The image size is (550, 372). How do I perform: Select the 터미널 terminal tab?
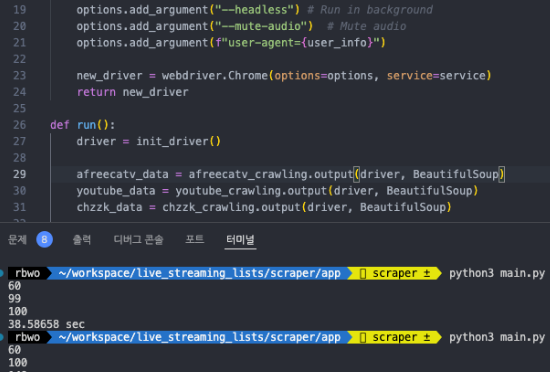(240, 240)
